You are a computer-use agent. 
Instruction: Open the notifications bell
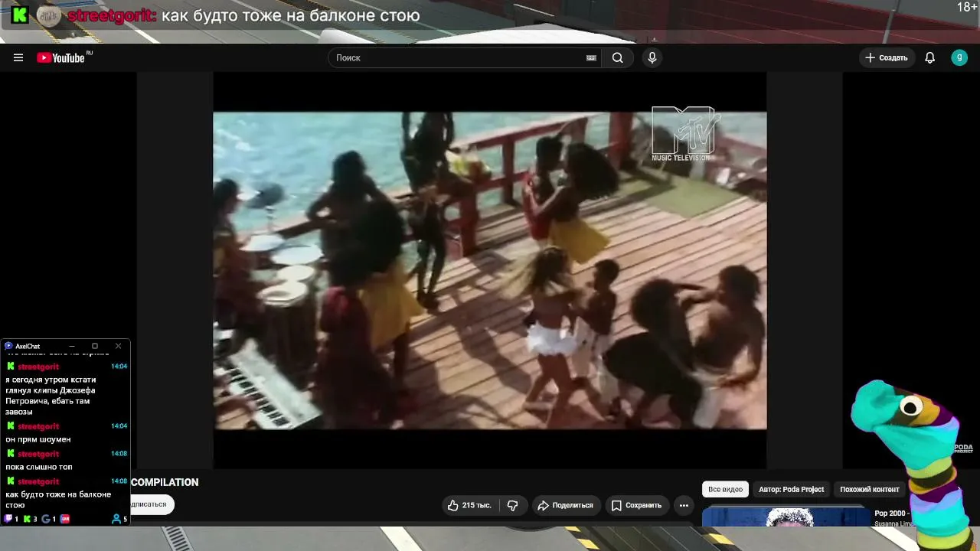coord(930,57)
